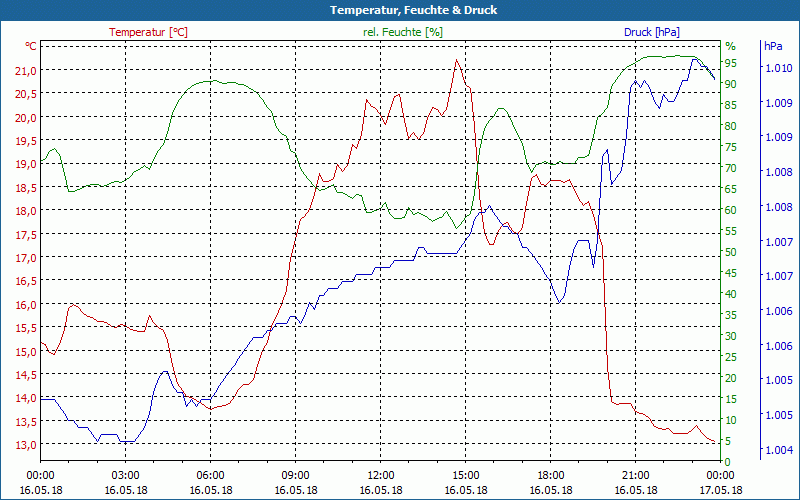Click the 80 humidity axis tick
Screen dimensions: 800x500
731,126
